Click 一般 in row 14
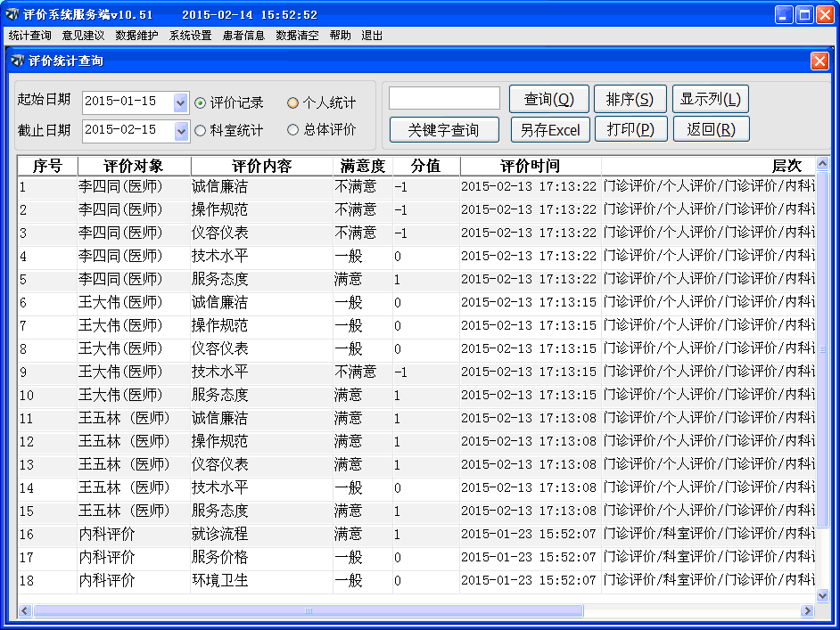Viewport: 840px width, 630px height. point(348,487)
